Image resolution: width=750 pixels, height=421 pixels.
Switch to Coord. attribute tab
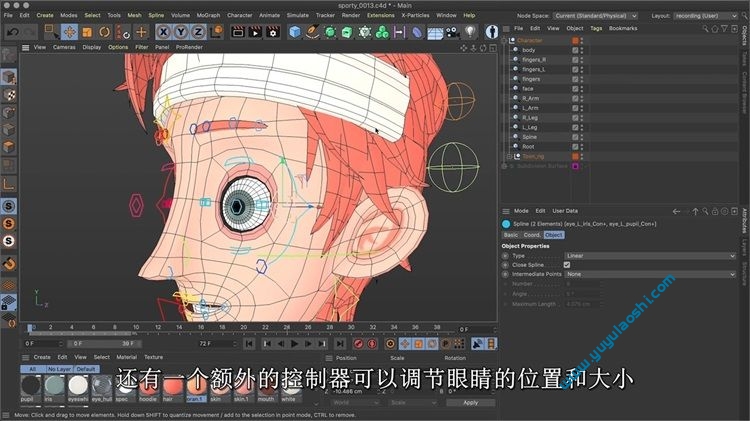[x=531, y=235]
